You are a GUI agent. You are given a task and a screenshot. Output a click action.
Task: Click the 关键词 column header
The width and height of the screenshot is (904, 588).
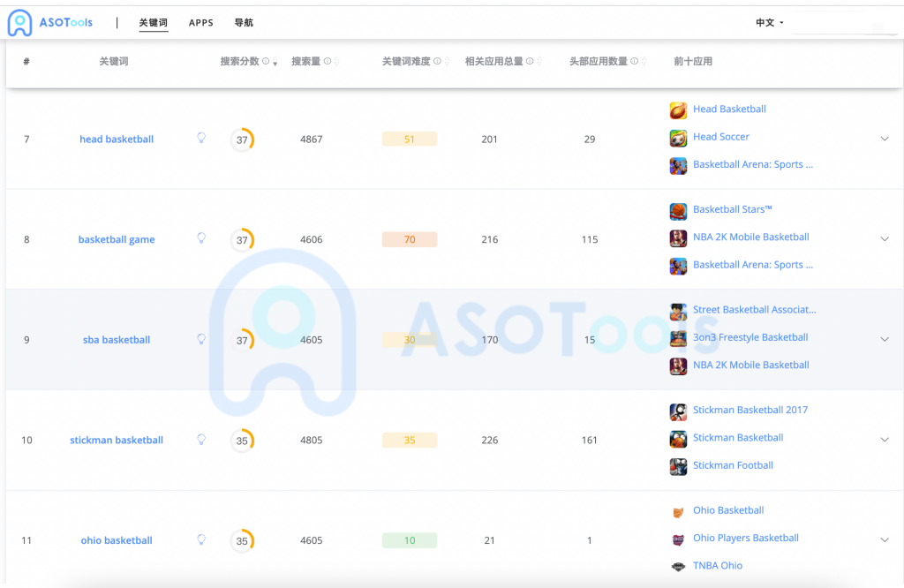[114, 61]
